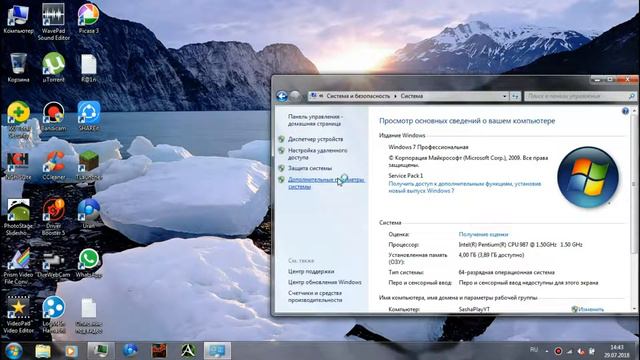Open the webcam camera desktop shortcut

tap(53, 264)
